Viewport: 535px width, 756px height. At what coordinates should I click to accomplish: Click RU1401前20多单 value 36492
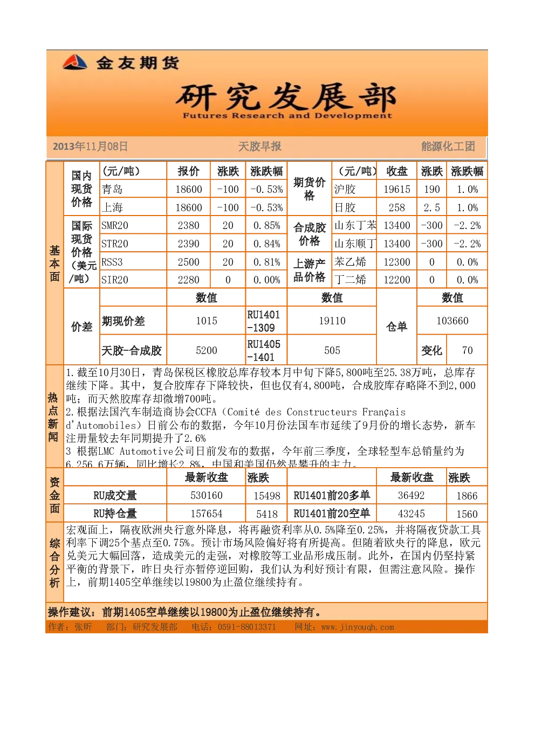tap(411, 495)
